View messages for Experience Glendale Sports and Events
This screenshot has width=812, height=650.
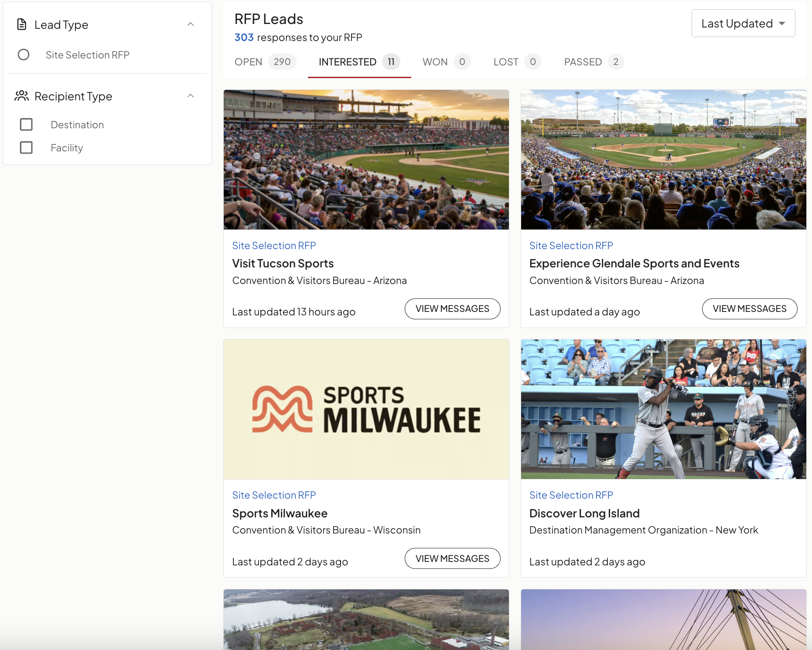750,309
